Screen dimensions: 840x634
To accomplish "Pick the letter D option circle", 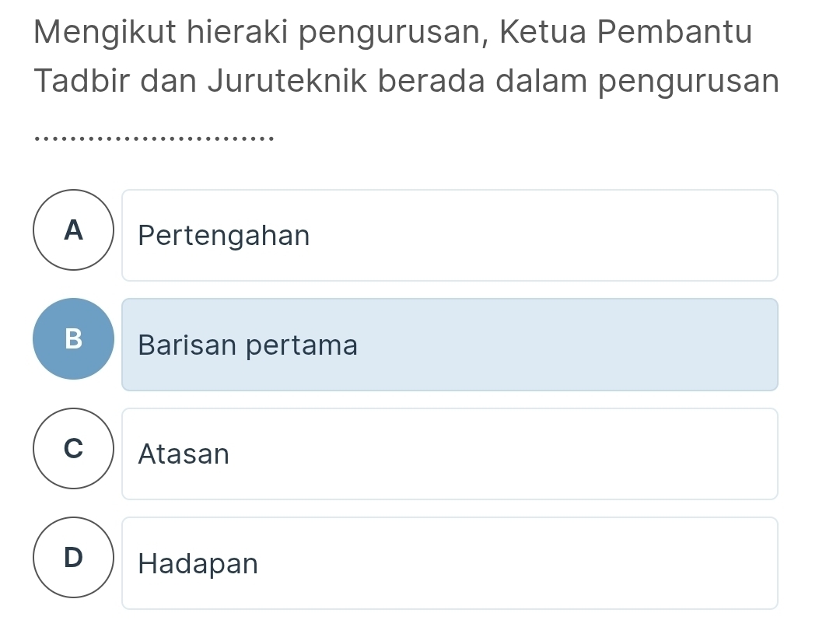I will 74,558.
